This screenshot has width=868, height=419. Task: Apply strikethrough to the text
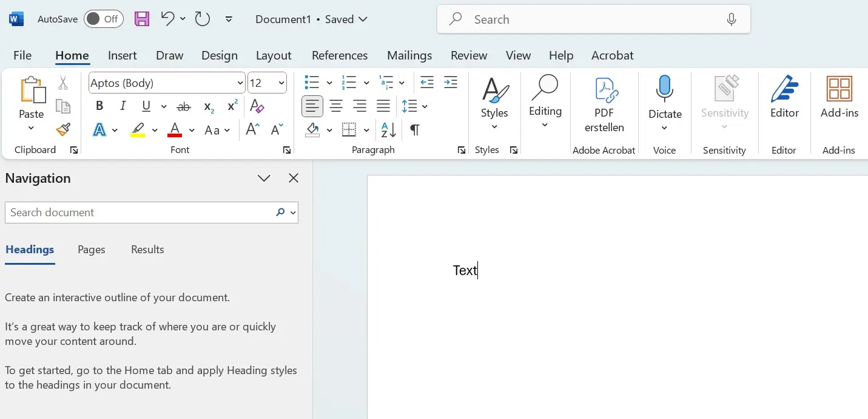tap(183, 106)
